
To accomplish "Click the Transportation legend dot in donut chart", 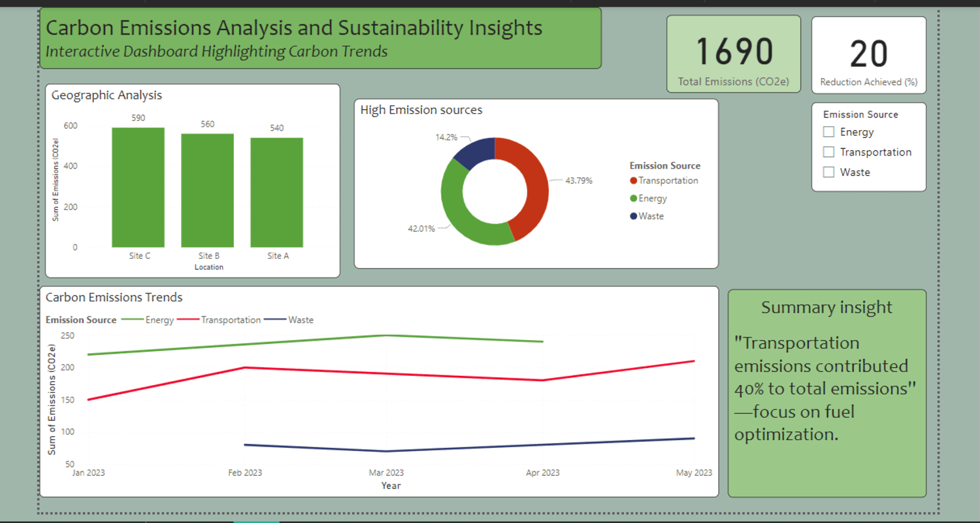I will (x=634, y=181).
